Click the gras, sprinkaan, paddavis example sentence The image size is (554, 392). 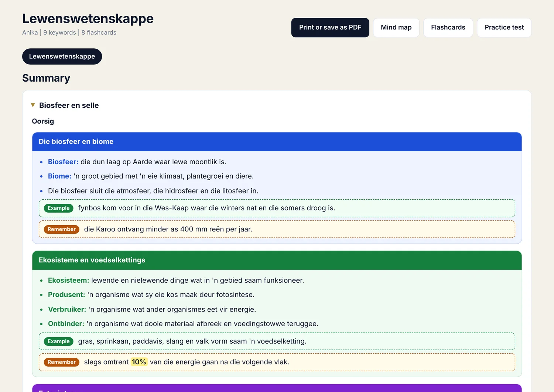192,341
